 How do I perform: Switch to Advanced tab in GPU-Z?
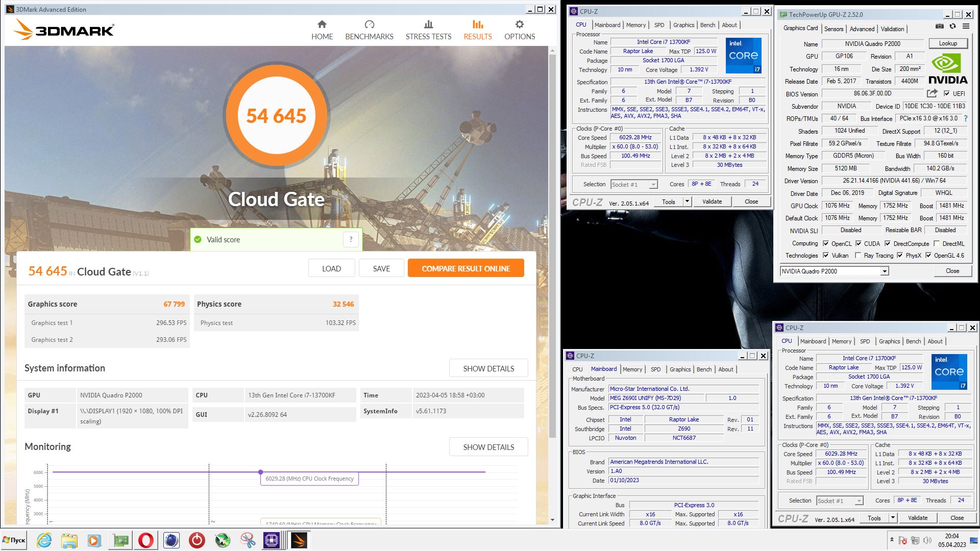pyautogui.click(x=862, y=29)
